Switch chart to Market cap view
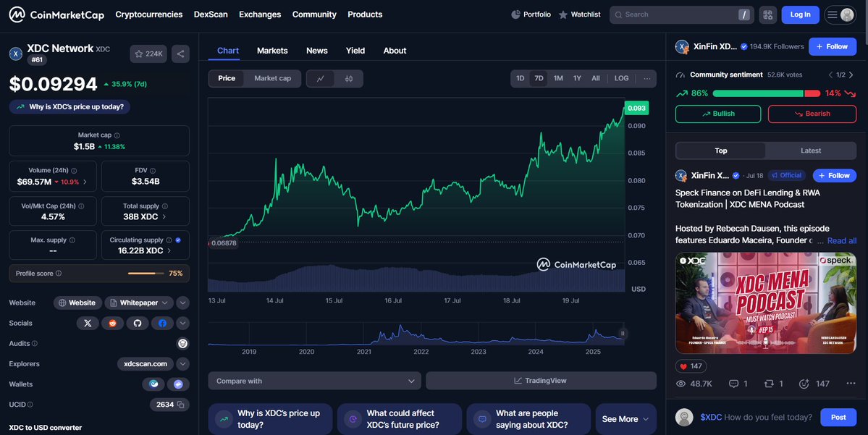The width and height of the screenshot is (868, 435). pos(272,79)
